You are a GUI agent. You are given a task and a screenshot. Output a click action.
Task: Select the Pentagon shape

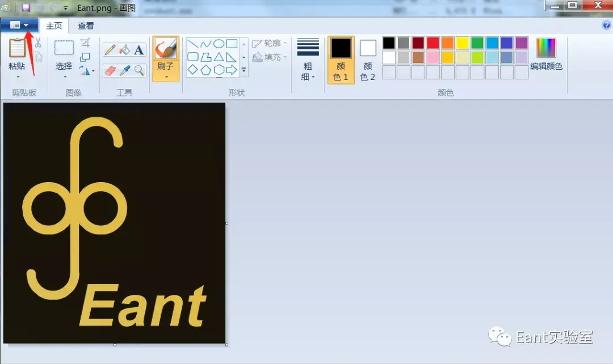coord(205,70)
